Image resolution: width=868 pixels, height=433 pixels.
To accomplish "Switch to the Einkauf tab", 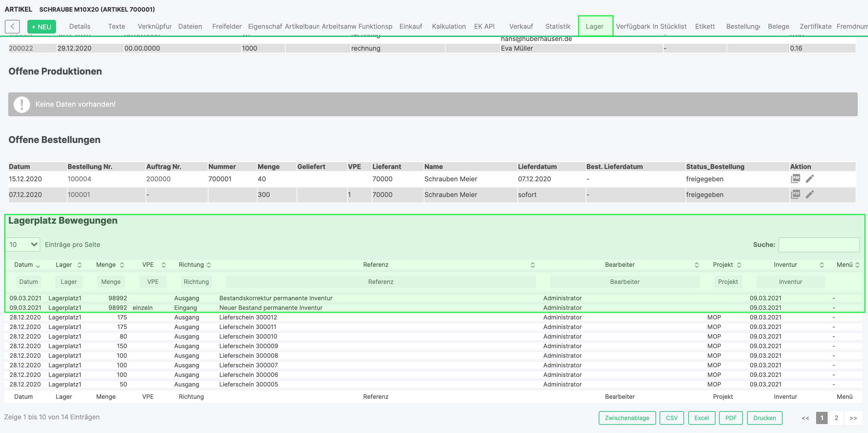I will [410, 26].
